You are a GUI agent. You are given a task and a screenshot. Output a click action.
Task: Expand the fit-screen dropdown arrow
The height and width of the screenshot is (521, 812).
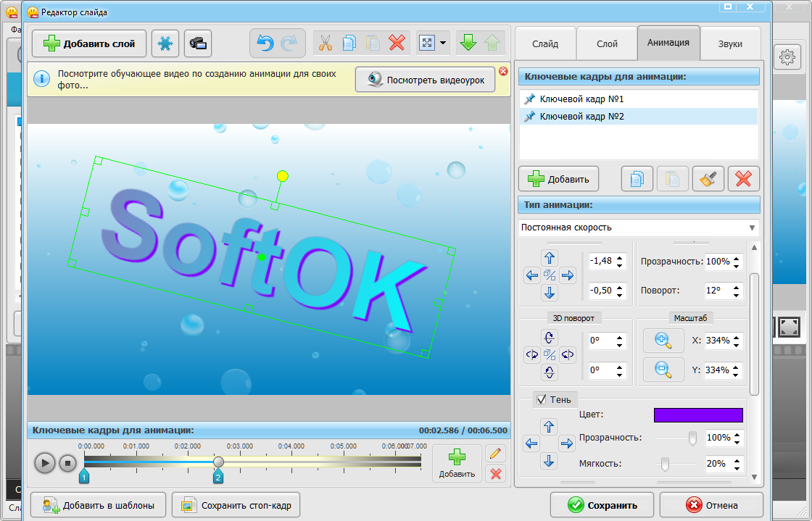tap(443, 43)
